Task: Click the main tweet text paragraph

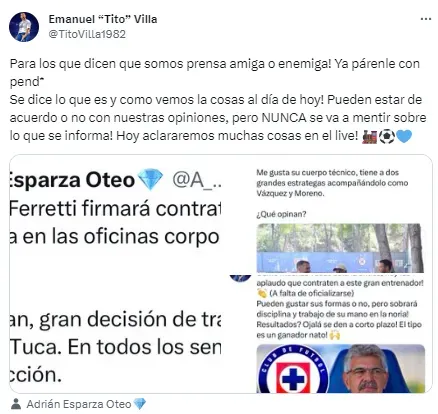Action: point(218,100)
